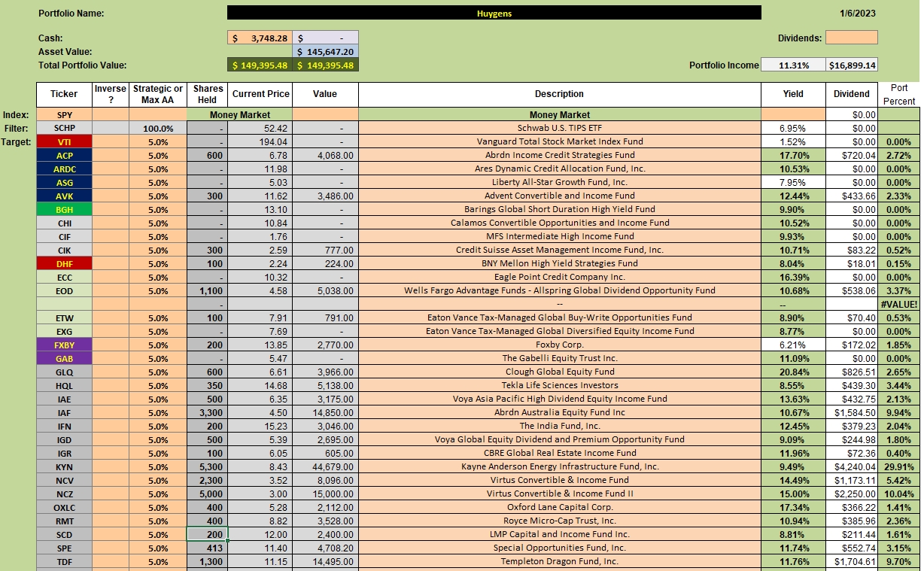Select the selected SCD shares held cell 200
Viewport: 924px width, 571px height.
tap(207, 534)
